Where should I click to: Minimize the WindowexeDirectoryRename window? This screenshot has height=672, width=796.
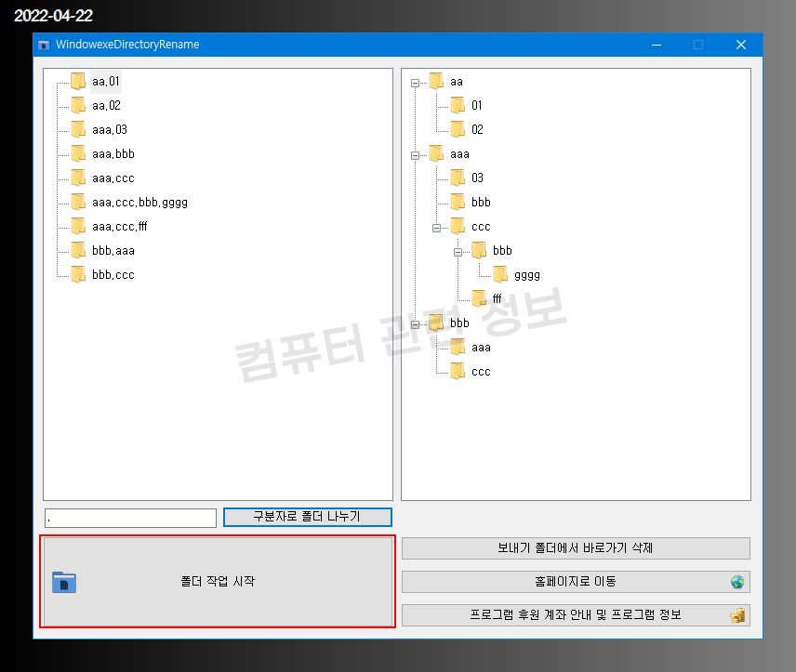(657, 45)
